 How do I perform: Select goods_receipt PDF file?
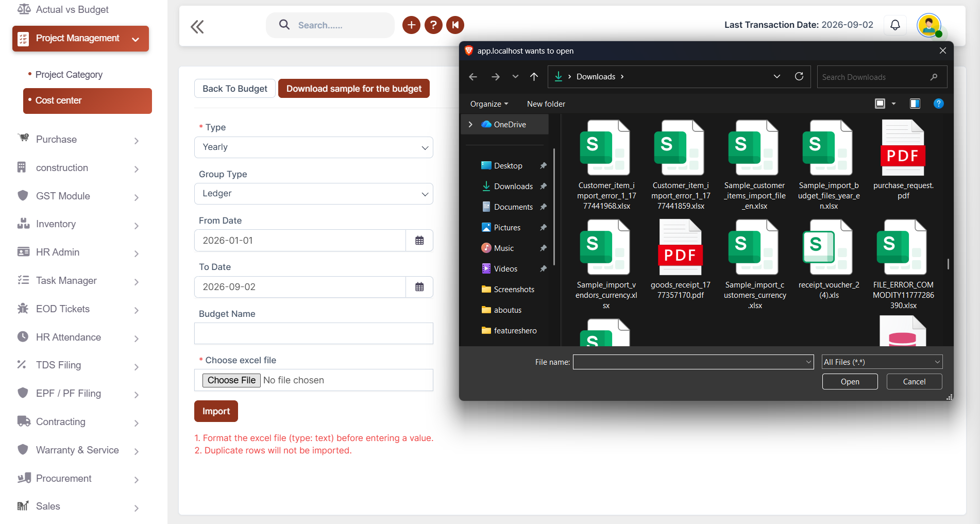[x=681, y=260]
